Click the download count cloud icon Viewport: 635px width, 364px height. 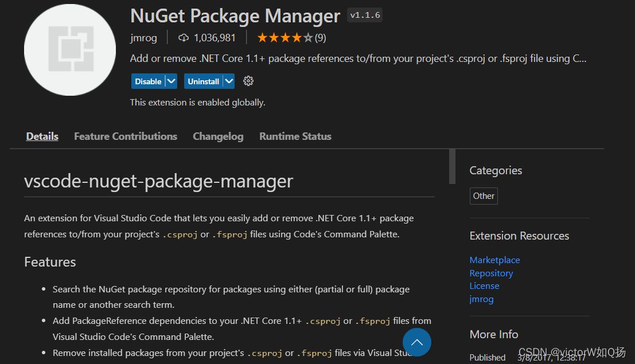coord(184,38)
